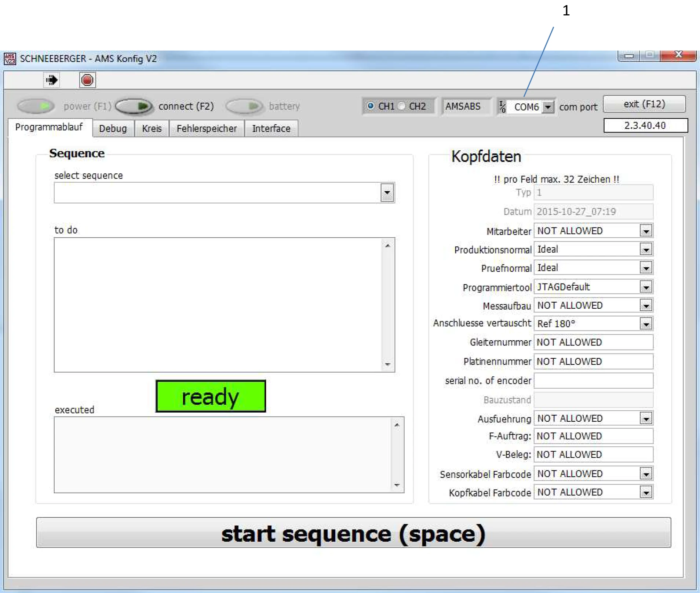Select the CH1 radio button
Image resolution: width=700 pixels, height=593 pixels.
[371, 106]
